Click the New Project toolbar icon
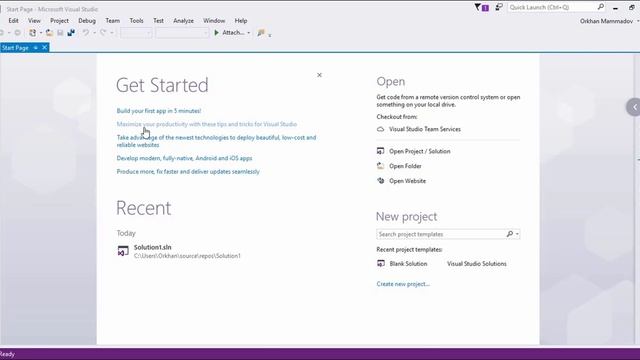The image size is (640, 360). coord(32,33)
